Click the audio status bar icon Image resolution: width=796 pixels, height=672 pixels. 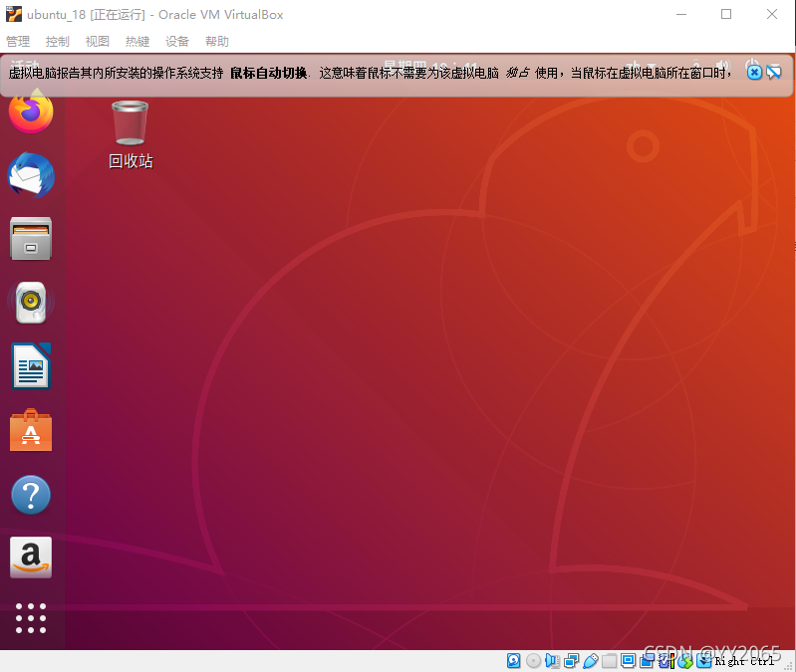[552, 661]
